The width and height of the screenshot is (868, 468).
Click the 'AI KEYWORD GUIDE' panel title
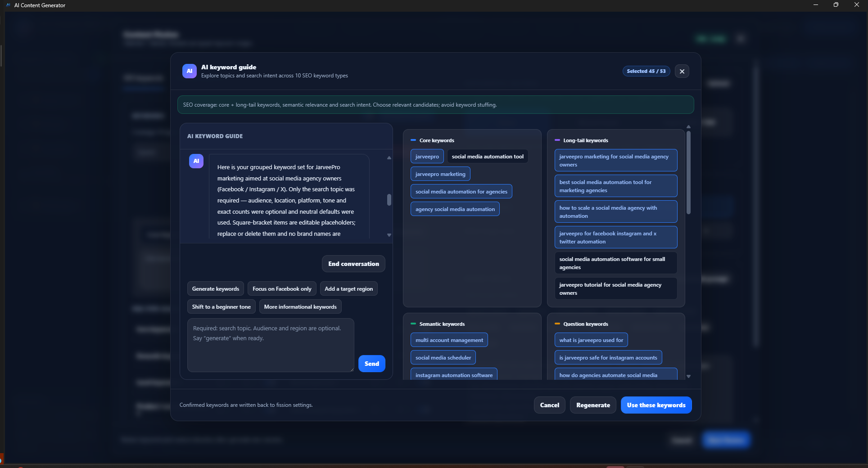[215, 136]
